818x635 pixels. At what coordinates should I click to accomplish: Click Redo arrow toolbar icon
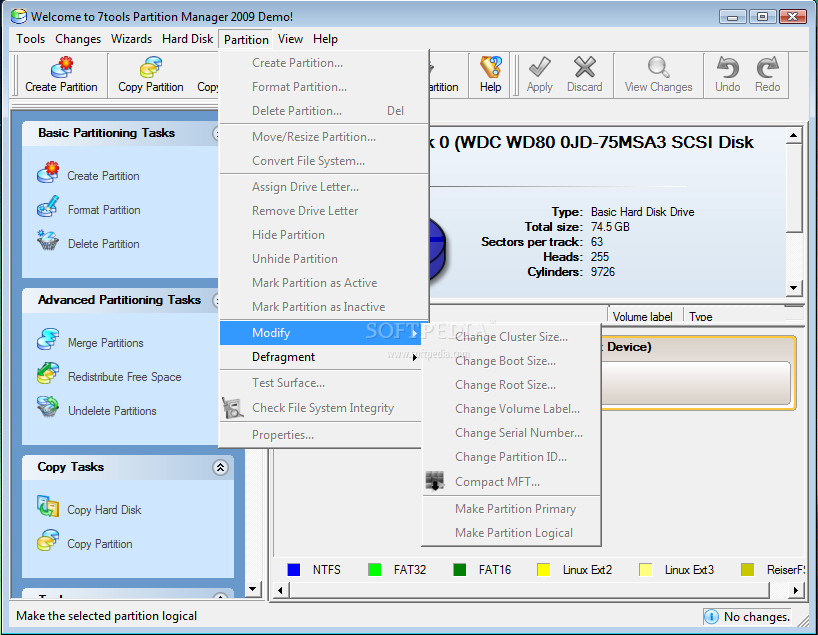[x=767, y=67]
